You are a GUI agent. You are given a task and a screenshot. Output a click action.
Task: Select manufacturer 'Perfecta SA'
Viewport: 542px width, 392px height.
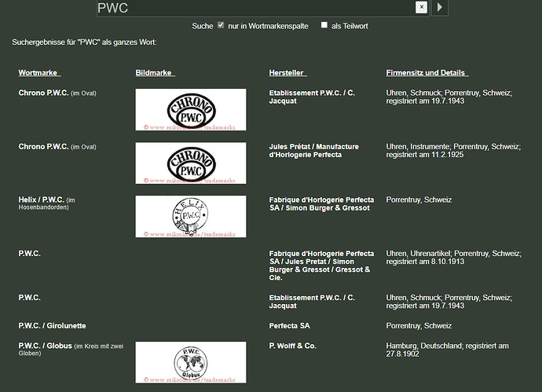coord(289,326)
